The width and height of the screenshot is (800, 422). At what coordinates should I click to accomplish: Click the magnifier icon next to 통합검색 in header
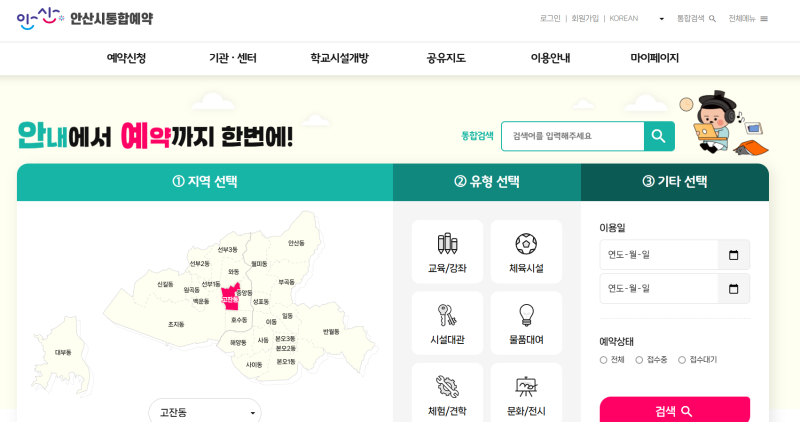pos(712,19)
